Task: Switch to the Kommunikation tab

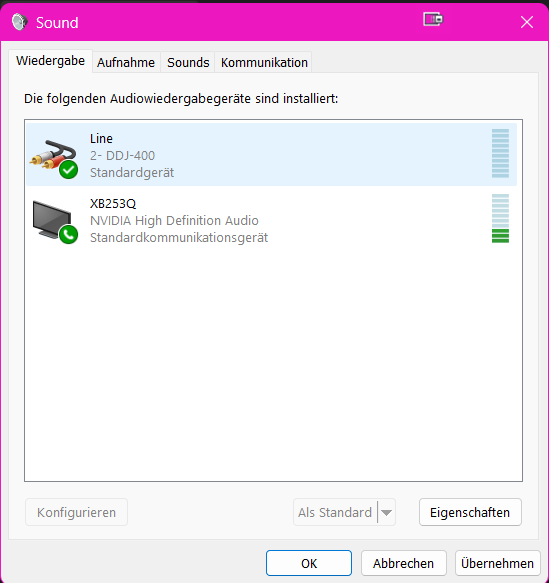Action: coord(264,62)
